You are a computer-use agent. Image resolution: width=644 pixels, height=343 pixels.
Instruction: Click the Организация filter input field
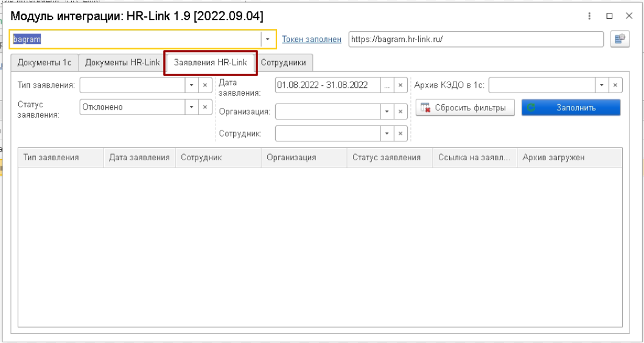click(x=328, y=111)
